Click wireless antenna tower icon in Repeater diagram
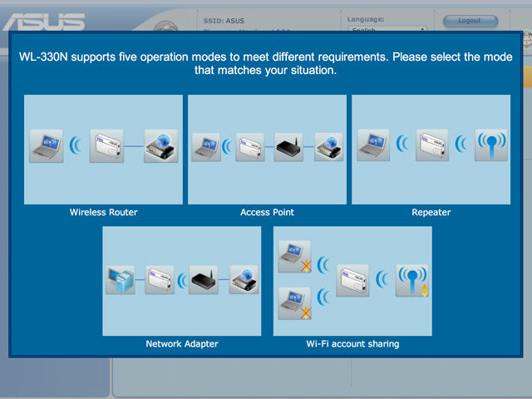Viewport: 532px width, 399px height. tap(491, 145)
